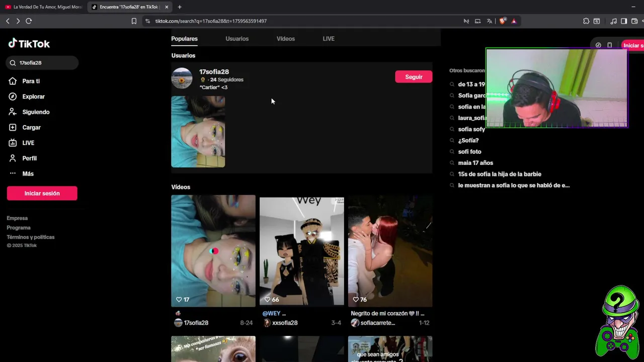The height and width of the screenshot is (362, 644).
Task: Select the Videos tab
Action: click(286, 39)
